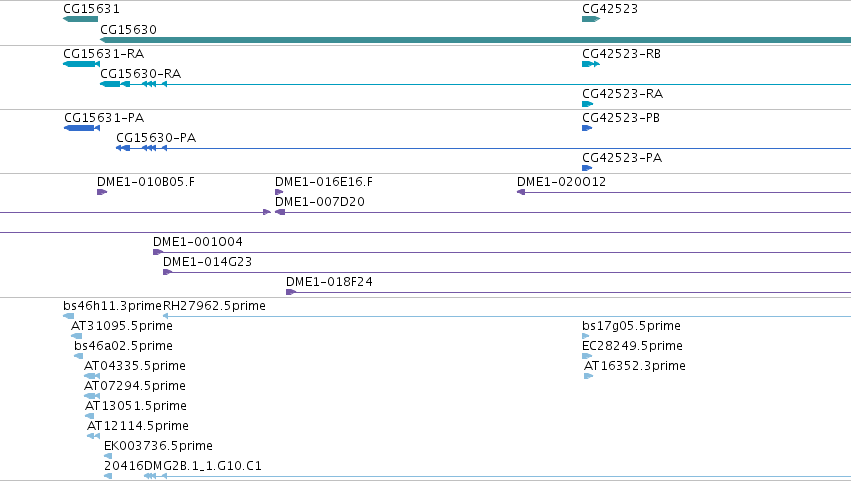Click the CG42523-RA transcript glyph
This screenshot has height=481, width=851.
click(x=588, y=104)
